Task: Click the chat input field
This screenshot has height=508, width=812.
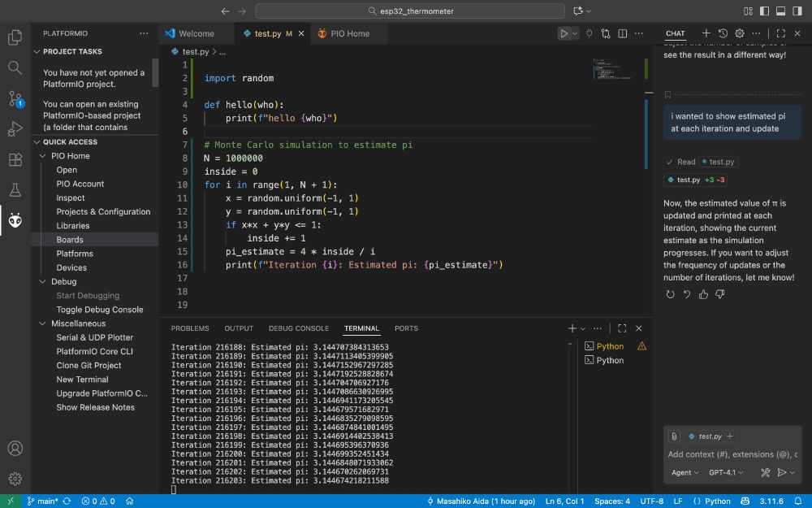Action: click(x=731, y=454)
